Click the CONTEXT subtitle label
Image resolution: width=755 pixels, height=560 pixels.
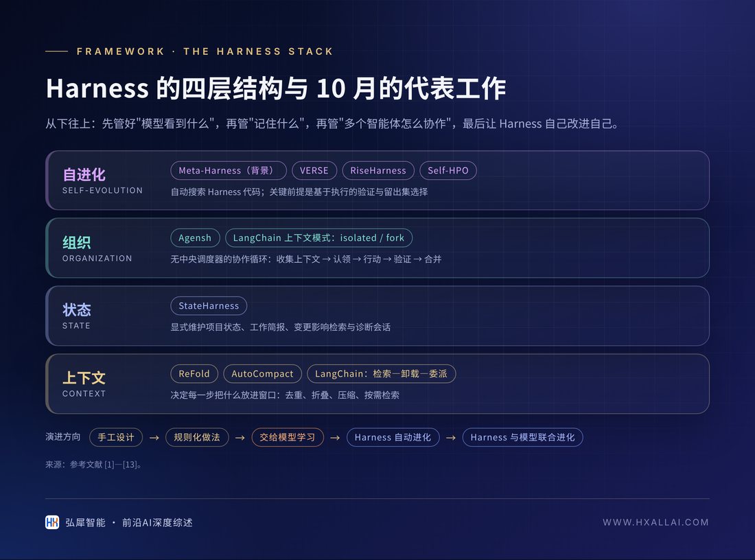point(84,394)
